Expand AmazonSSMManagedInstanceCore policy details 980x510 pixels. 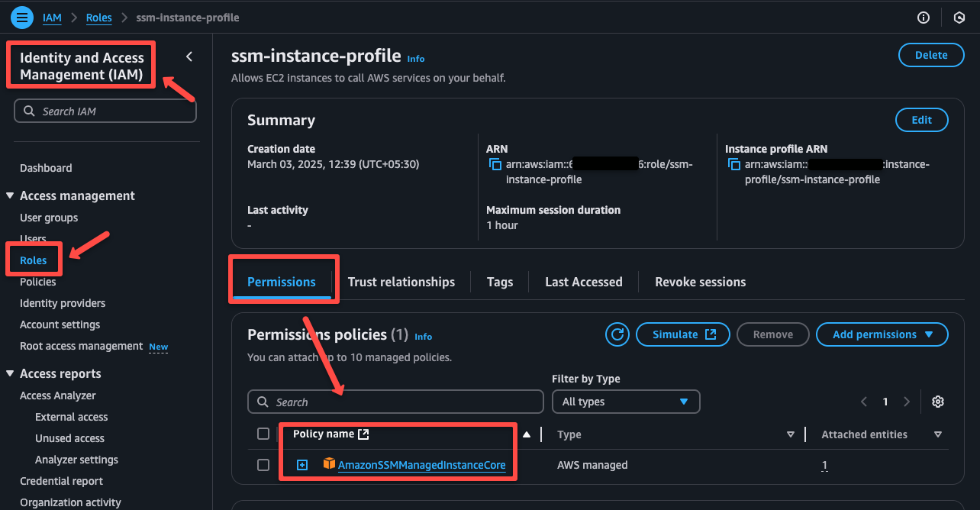click(x=301, y=464)
